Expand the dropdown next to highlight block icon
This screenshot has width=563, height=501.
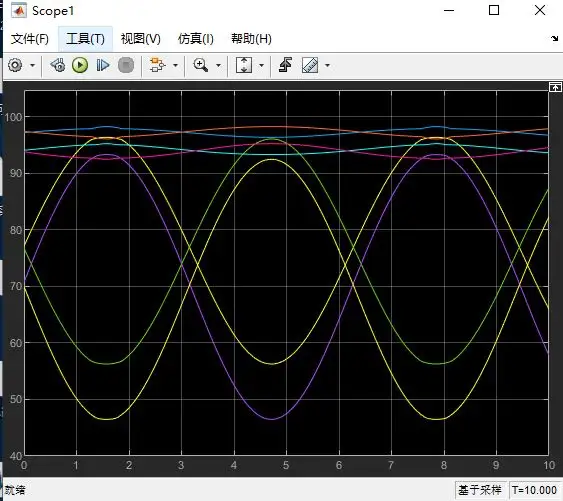tap(175, 65)
